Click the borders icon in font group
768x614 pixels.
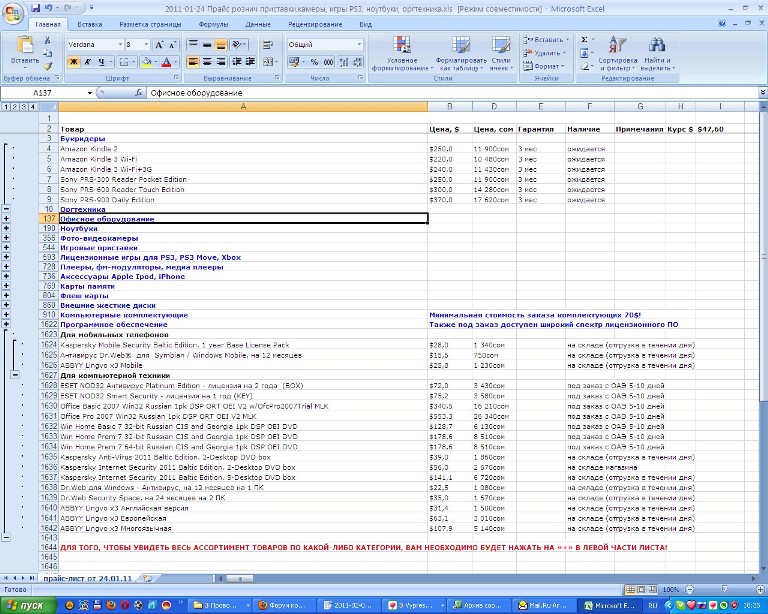pyautogui.click(x=123, y=62)
